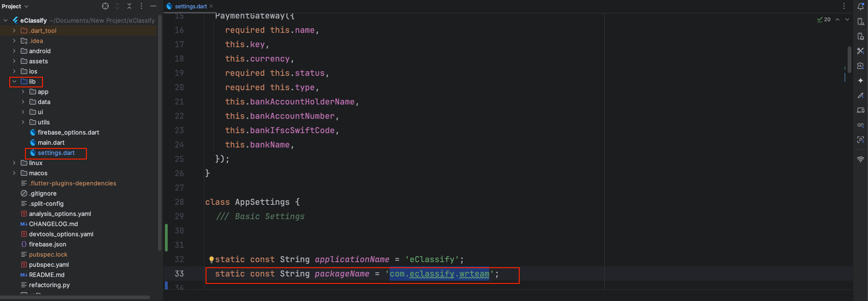
Task: Open the Flutter deep links chain icon
Action: [x=861, y=125]
